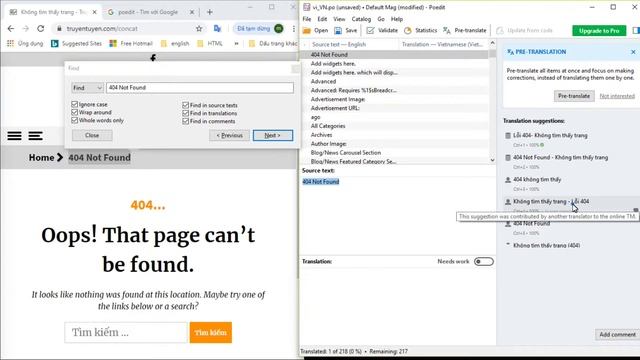Screen dimensions: 640x360
Task: Close the Pre-translation panel with X
Action: tap(633, 52)
